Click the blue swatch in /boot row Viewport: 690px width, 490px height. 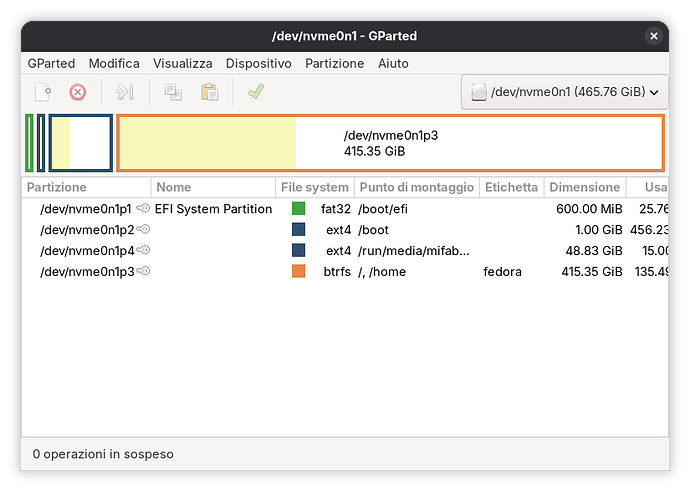(x=298, y=230)
